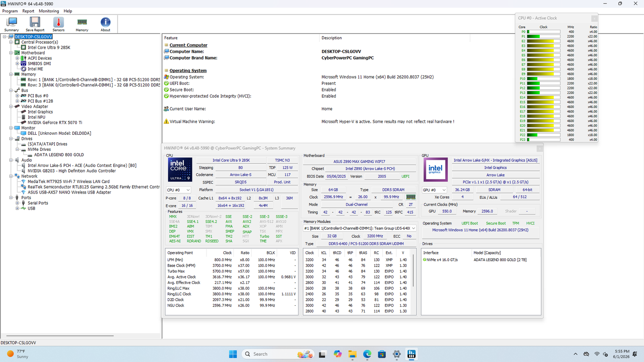Open the GPU #0 selector dropdown

(x=434, y=190)
